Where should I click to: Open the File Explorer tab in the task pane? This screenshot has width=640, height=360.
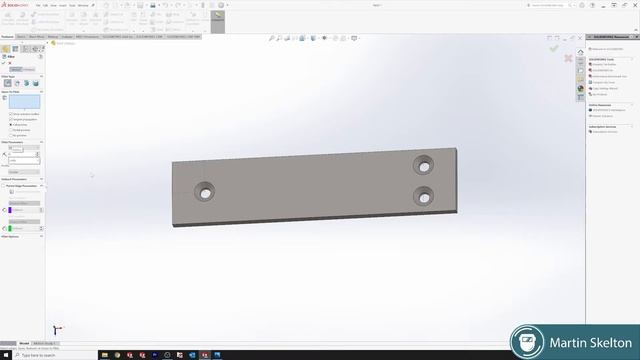(x=580, y=70)
